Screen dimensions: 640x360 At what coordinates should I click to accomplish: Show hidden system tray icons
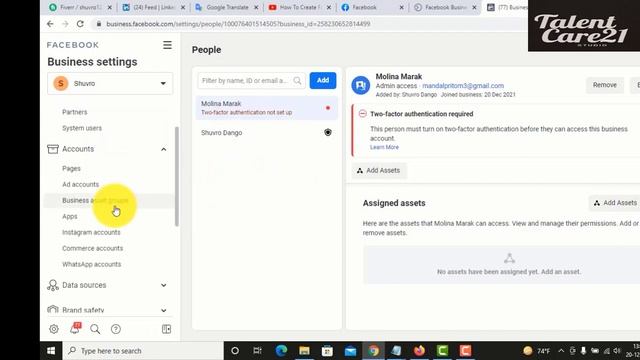[561, 351]
